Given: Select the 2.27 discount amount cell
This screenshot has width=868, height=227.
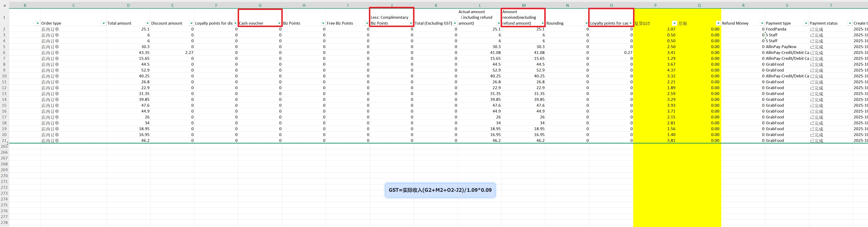Looking at the screenshot, I should click(172, 53).
